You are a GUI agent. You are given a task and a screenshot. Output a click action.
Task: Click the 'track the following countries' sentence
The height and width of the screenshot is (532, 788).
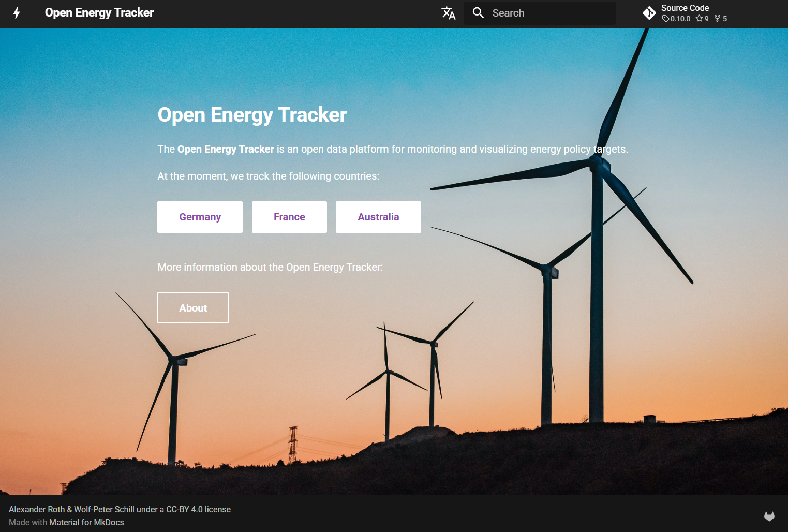click(x=268, y=176)
